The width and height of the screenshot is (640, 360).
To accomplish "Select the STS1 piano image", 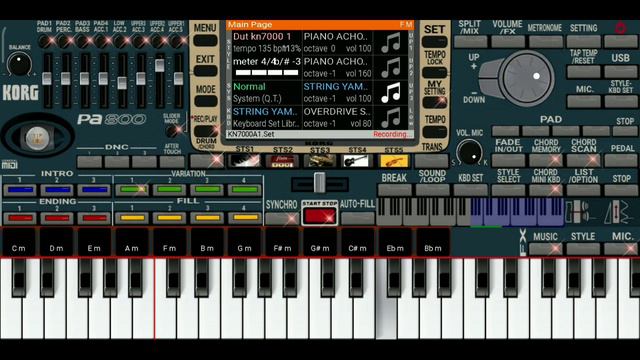I will pos(245,161).
